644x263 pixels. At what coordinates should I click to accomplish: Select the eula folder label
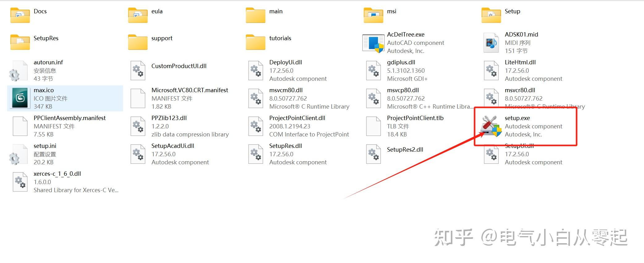click(x=157, y=11)
